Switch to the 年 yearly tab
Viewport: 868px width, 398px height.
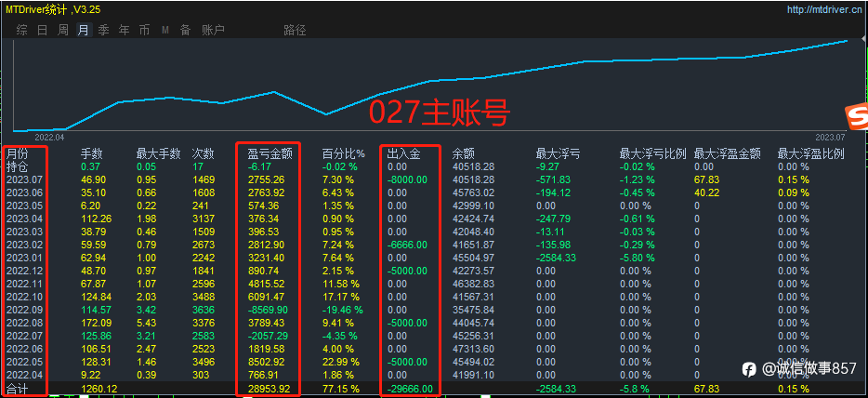coord(124,30)
